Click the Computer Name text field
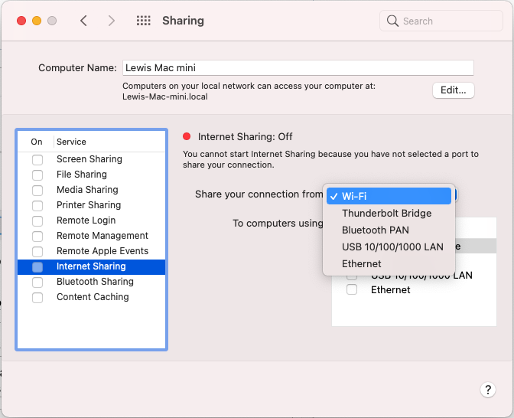The image size is (514, 418). click(x=298, y=68)
